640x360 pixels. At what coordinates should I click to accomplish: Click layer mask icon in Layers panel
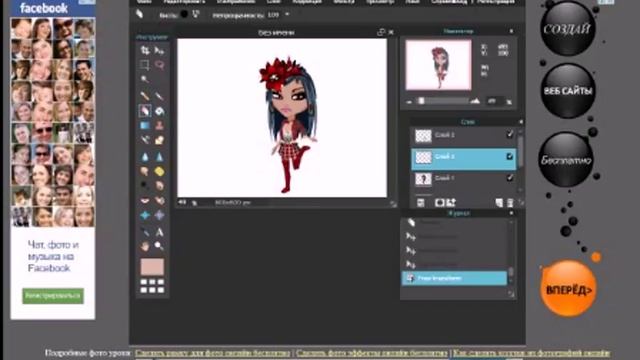440,202
